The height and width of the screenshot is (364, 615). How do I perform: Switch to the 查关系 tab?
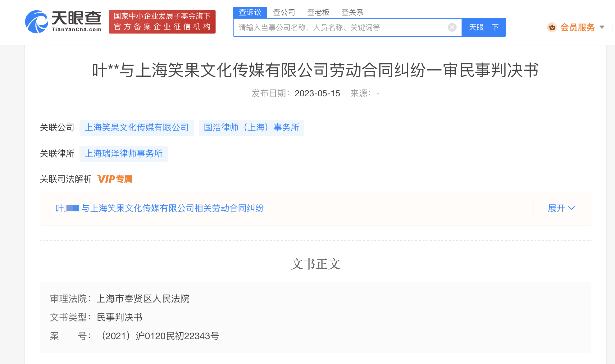coord(352,12)
